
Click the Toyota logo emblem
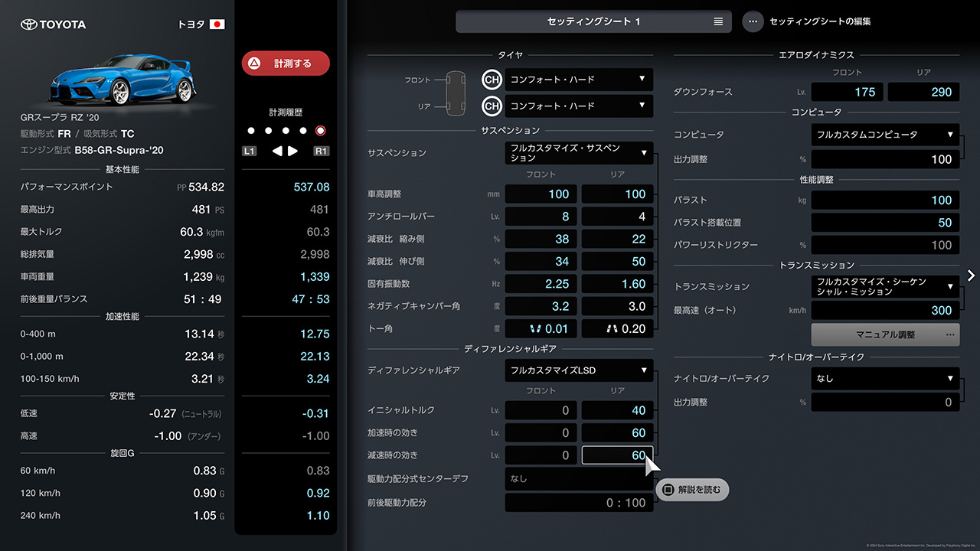[x=28, y=24]
